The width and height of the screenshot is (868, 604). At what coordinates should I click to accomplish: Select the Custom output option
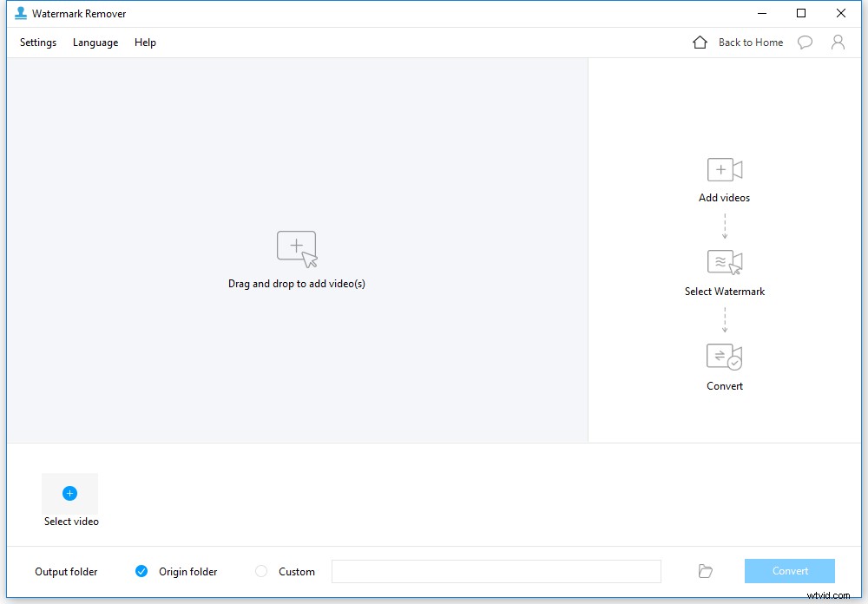(x=260, y=571)
